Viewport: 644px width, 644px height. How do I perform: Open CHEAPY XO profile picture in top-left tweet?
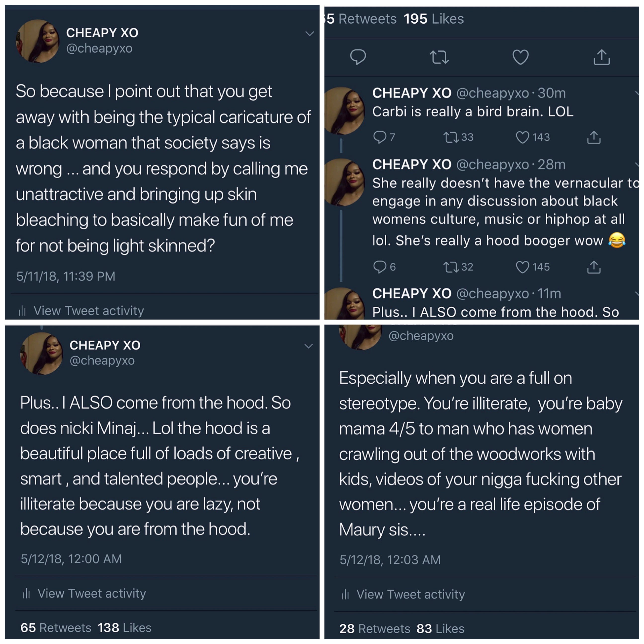coord(37,41)
